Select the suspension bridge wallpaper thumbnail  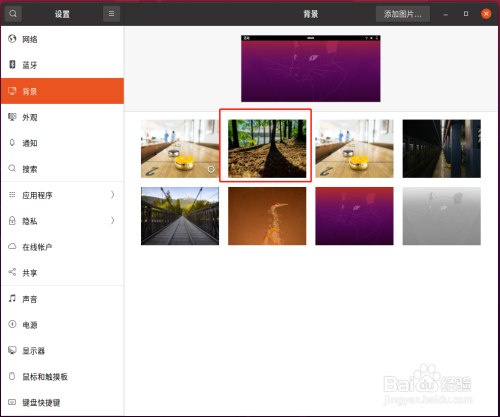(x=180, y=216)
